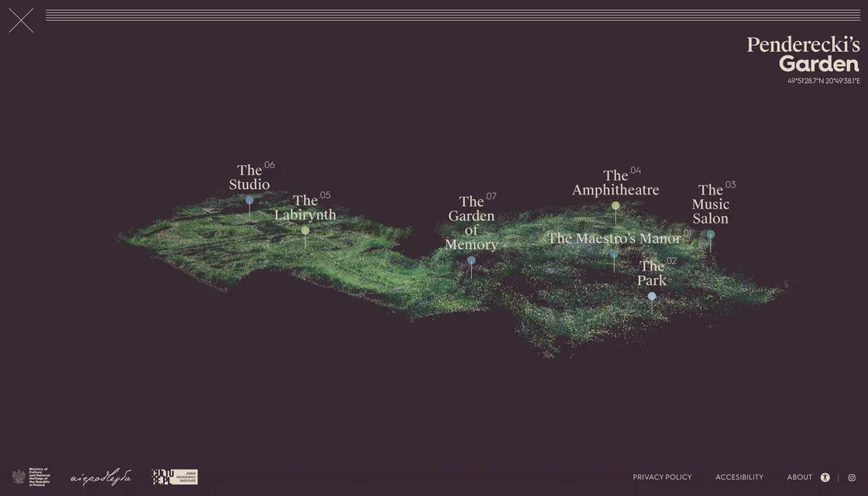Click the accessibility person icon near About
The image size is (868, 496).
(x=825, y=477)
